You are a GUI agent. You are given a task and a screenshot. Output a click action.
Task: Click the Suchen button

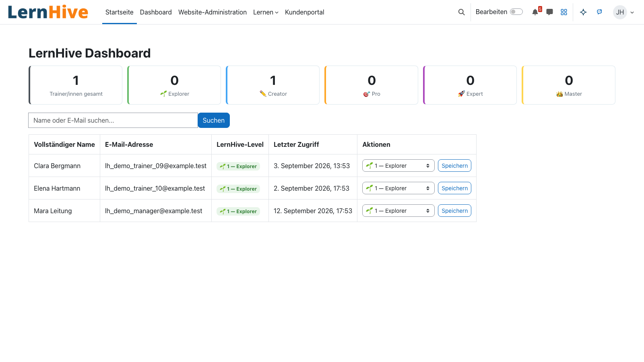pos(214,120)
